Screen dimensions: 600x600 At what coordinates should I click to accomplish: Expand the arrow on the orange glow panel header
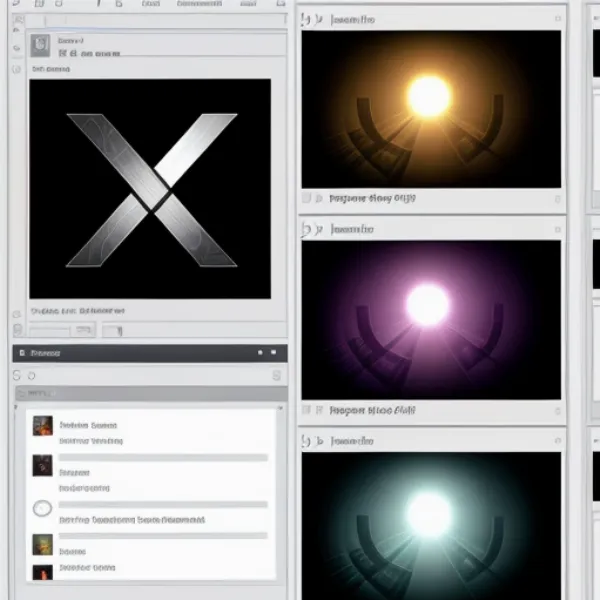point(319,19)
